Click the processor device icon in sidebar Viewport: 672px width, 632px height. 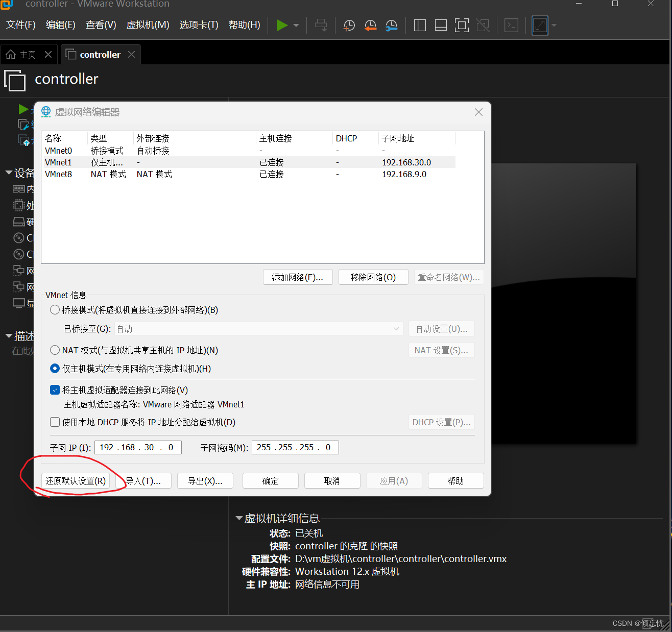18,205
